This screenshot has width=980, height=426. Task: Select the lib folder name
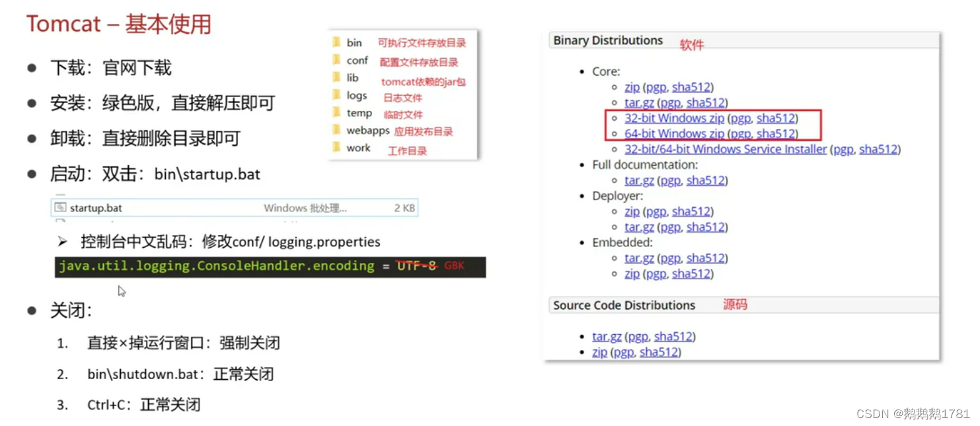(352, 78)
